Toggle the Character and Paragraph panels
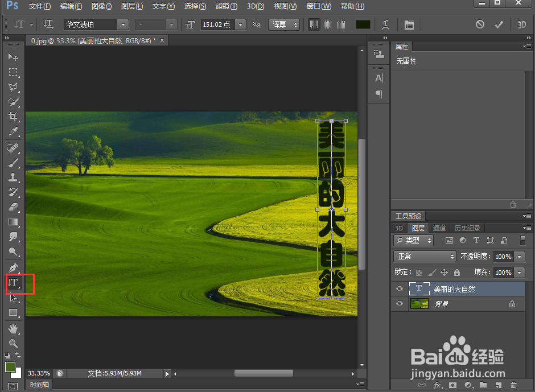This screenshot has height=392, width=535. click(x=409, y=24)
